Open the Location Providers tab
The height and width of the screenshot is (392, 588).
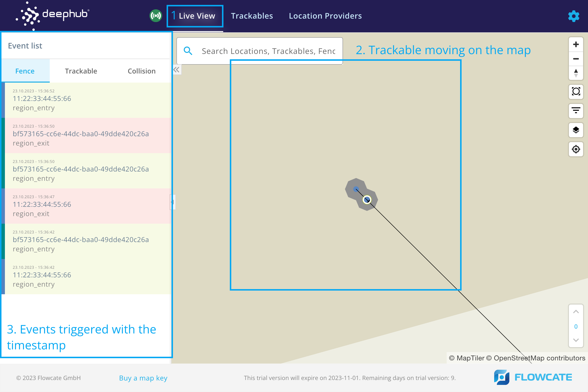325,16
